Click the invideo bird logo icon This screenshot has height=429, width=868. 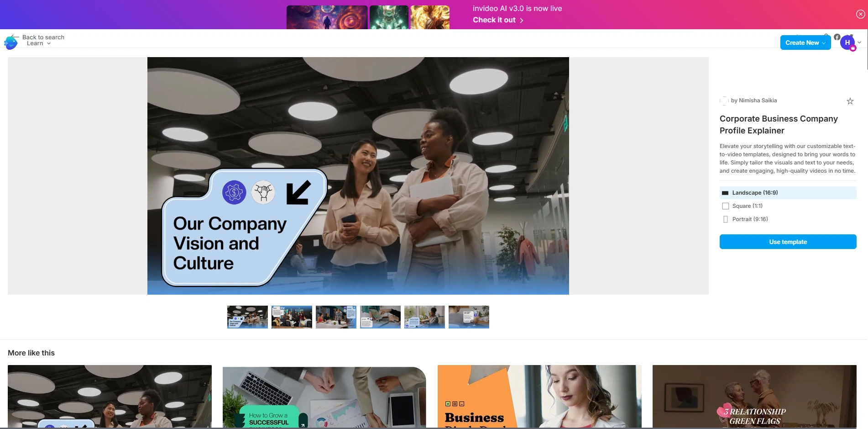(11, 42)
